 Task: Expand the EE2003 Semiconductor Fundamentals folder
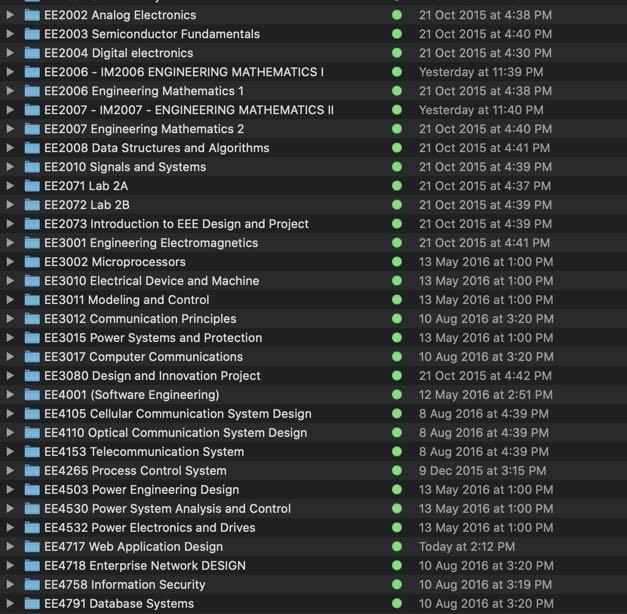pyautogui.click(x=10, y=34)
